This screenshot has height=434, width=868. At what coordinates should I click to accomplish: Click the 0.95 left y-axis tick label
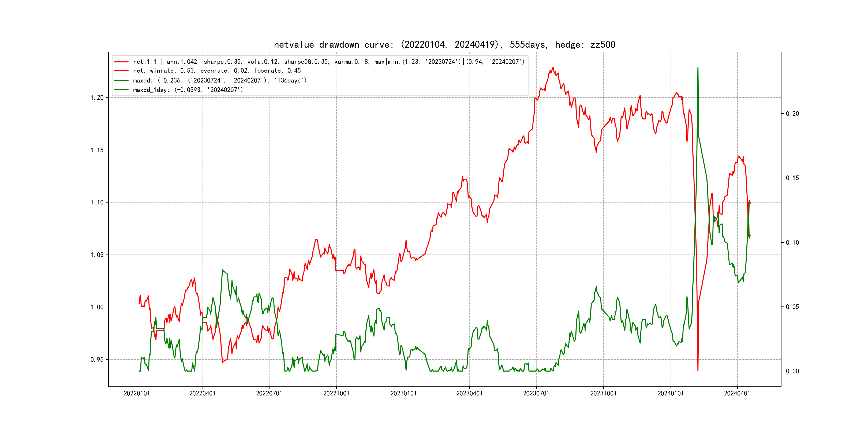(97, 360)
